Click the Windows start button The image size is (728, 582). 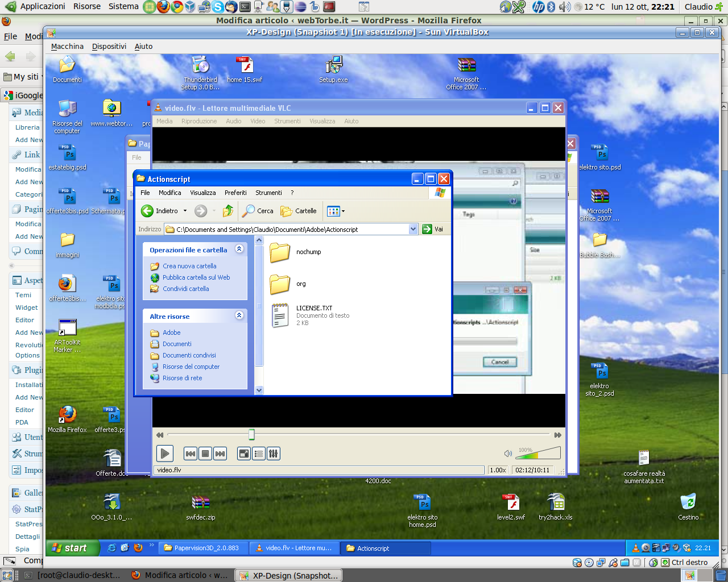coord(73,548)
